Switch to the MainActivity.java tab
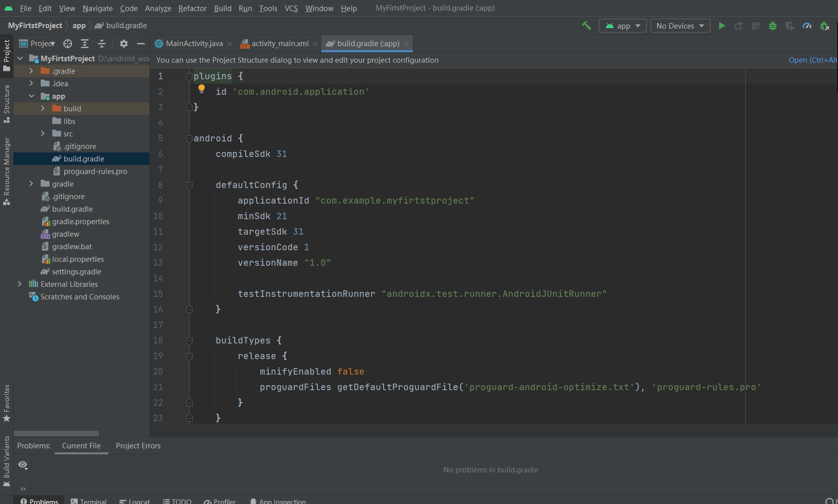 tap(194, 44)
